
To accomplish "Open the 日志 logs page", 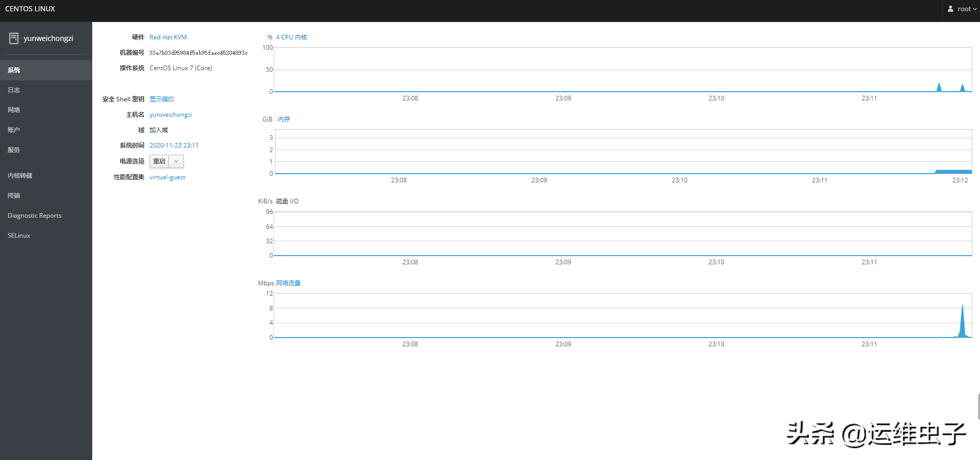I will 14,90.
